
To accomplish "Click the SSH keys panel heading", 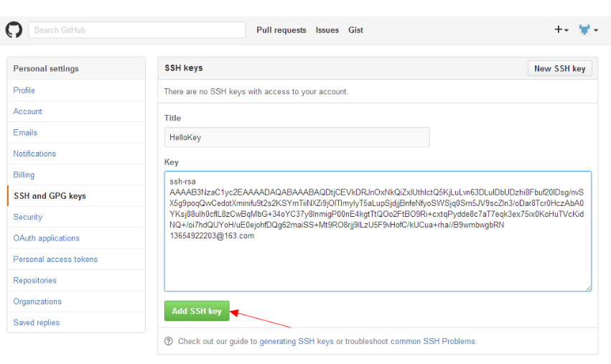I will (184, 67).
